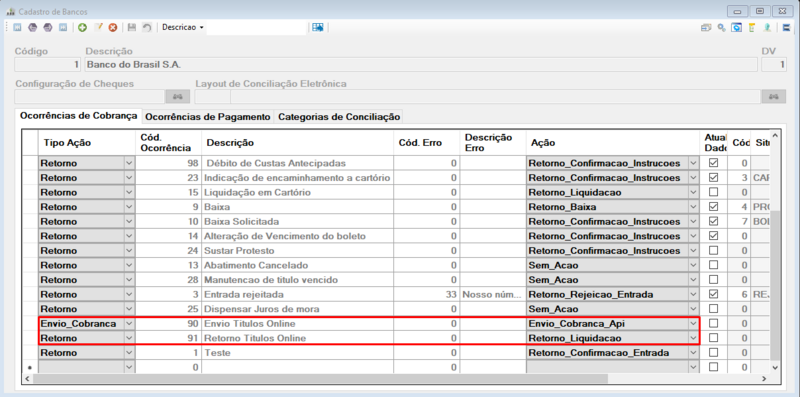The image size is (800, 397).
Task: Sort by Tipo Ação column header
Action: pyautogui.click(x=87, y=143)
